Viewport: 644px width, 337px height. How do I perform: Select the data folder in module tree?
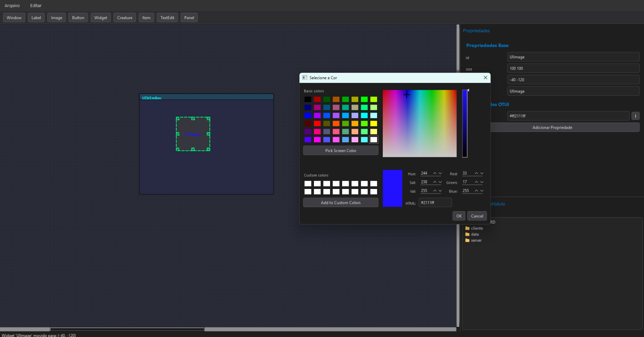tap(475, 234)
